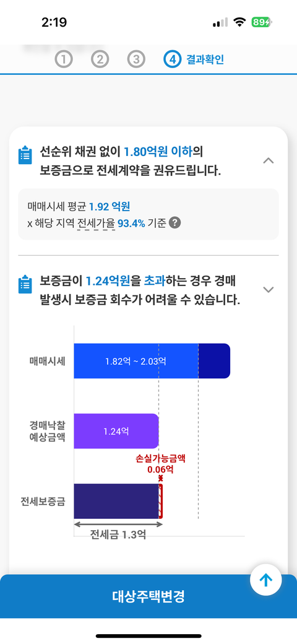Tap clipboard icon beside 1.80억원 recommendation
The height and width of the screenshot is (644, 297).
(25, 155)
